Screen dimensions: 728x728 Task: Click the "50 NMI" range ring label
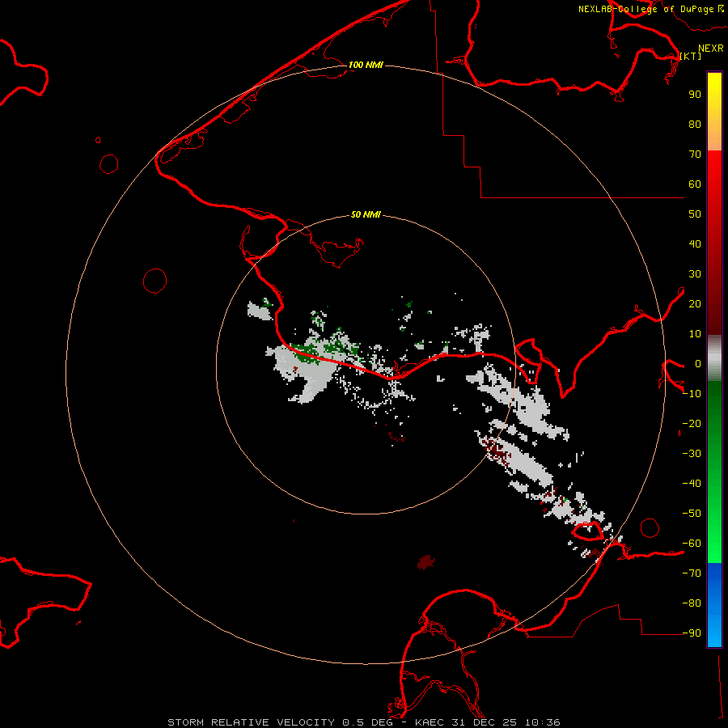tap(366, 214)
